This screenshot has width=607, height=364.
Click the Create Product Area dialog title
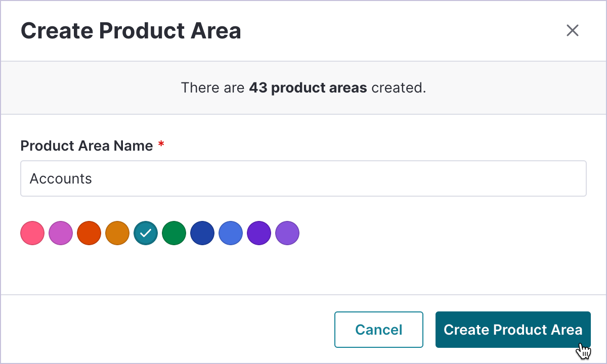131,30
